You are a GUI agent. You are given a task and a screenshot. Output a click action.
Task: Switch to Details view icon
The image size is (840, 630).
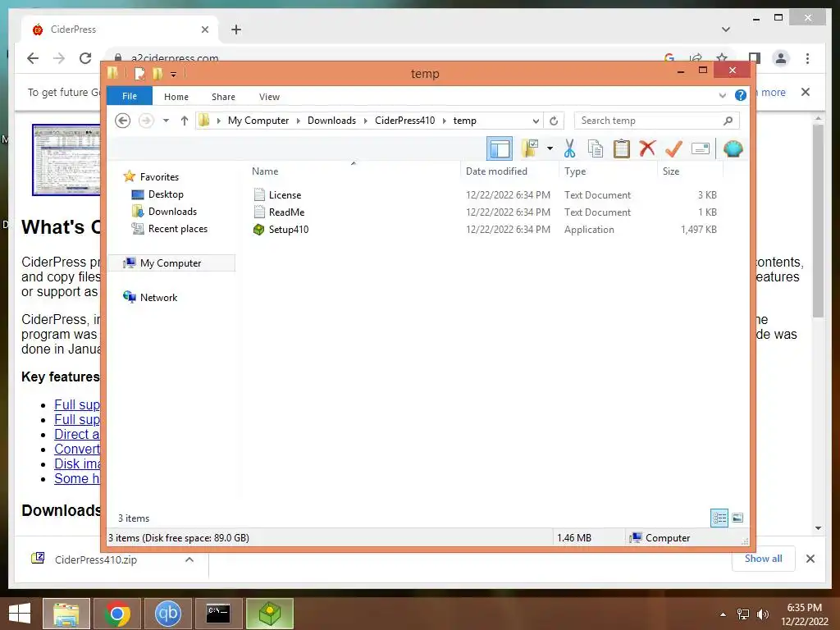point(719,518)
